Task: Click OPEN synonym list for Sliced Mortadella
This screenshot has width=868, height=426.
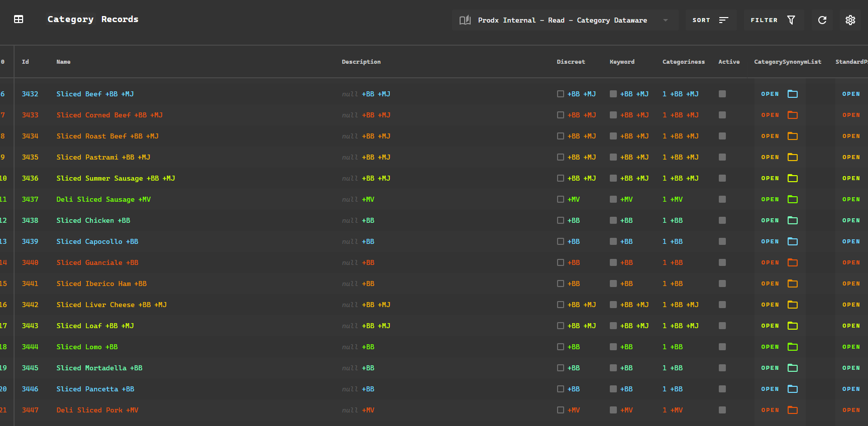Action: pyautogui.click(x=770, y=368)
